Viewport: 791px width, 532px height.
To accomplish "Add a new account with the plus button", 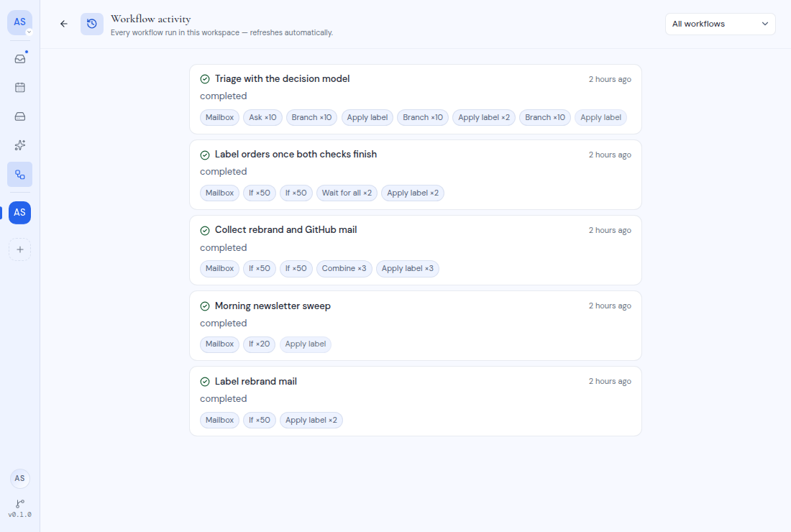I will [19, 249].
